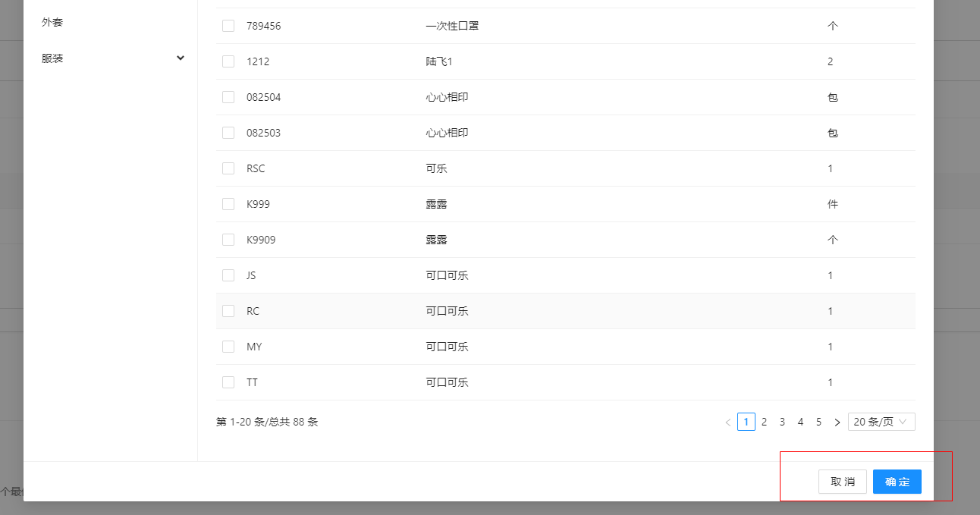Click the 取消 cancel button

pyautogui.click(x=843, y=482)
